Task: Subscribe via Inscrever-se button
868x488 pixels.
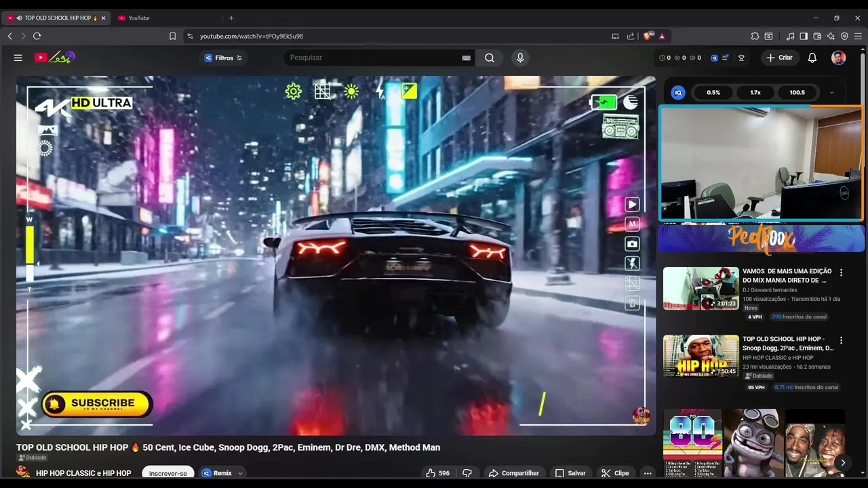Action: point(168,473)
